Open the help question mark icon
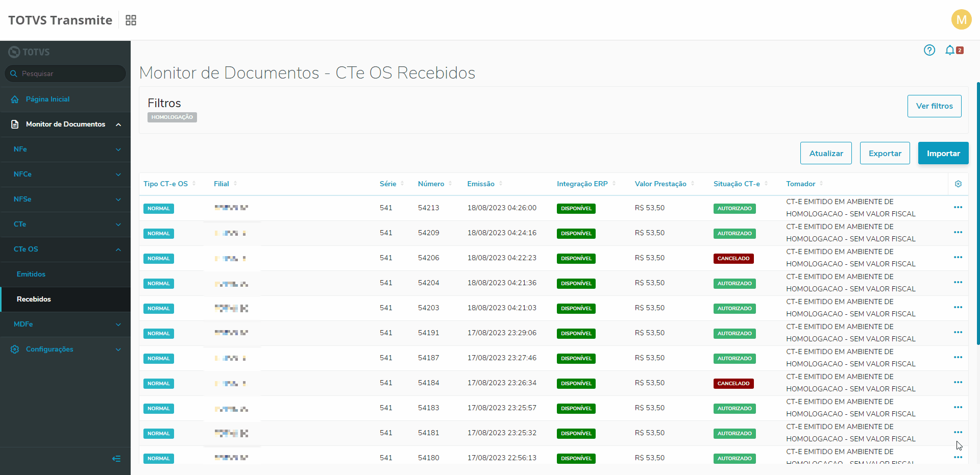The height and width of the screenshot is (475, 980). [929, 50]
